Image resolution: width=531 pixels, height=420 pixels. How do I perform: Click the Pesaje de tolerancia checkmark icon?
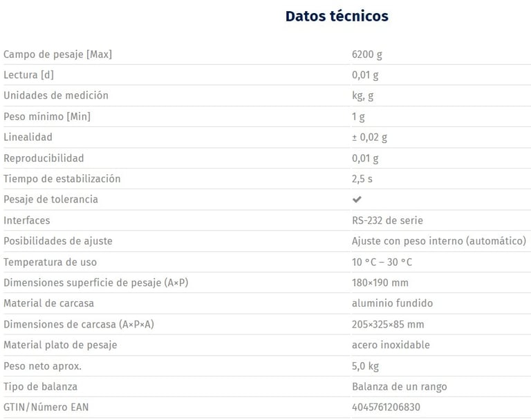[x=357, y=200]
